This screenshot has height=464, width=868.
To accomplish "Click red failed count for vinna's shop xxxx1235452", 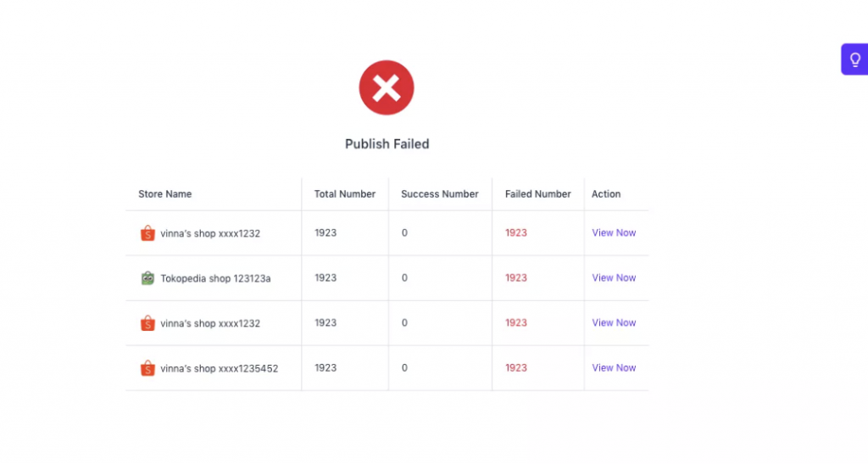I will 516,367.
